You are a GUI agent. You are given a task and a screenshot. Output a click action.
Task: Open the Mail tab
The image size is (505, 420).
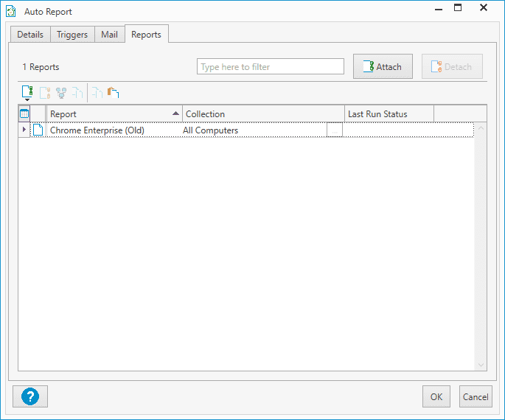[x=110, y=35]
